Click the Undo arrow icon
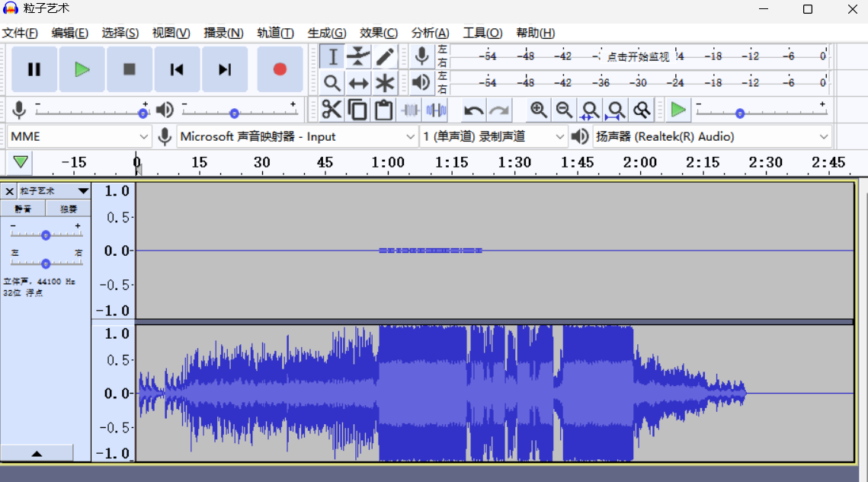Viewport: 868px width, 482px height. pos(474,110)
